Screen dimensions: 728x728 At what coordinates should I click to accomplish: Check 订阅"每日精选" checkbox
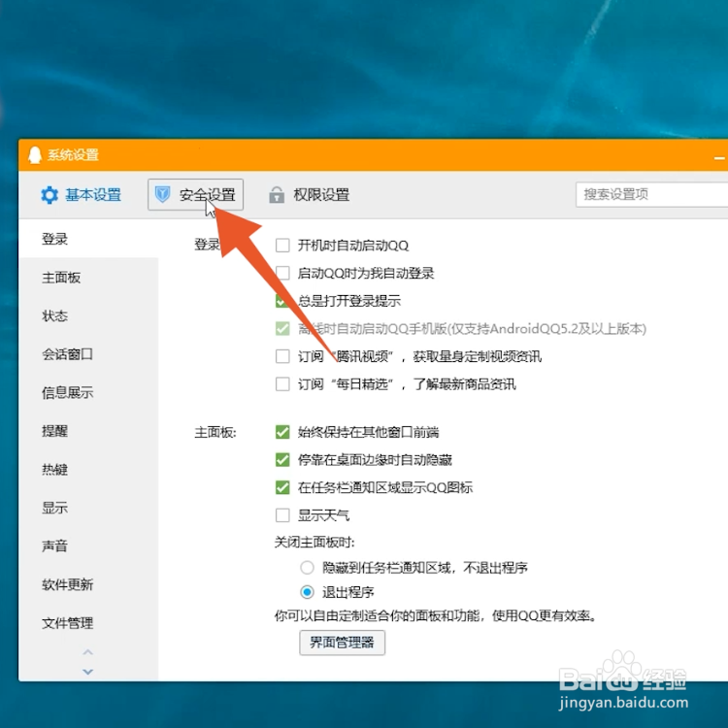(282, 384)
